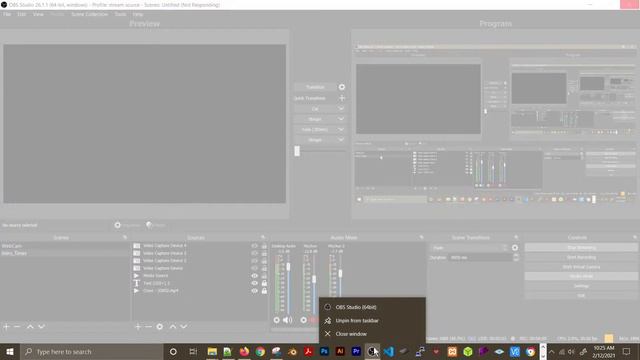This screenshot has width=640, height=360.
Task: Adjust the Mic/Aux 2 volume fader
Action: (x=340, y=273)
